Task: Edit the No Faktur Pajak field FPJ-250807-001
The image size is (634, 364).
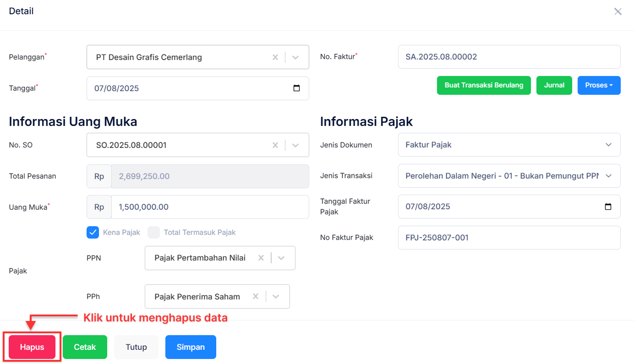Action: point(509,238)
